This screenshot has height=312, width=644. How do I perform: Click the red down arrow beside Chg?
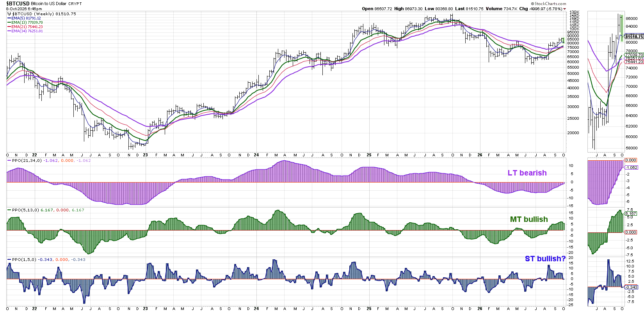point(565,9)
